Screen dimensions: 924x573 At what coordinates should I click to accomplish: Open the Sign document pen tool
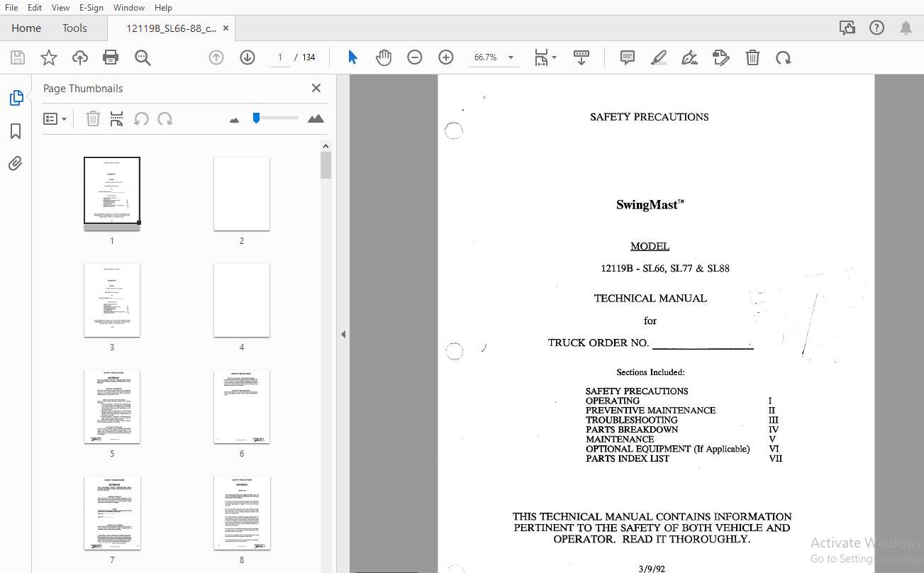(689, 57)
